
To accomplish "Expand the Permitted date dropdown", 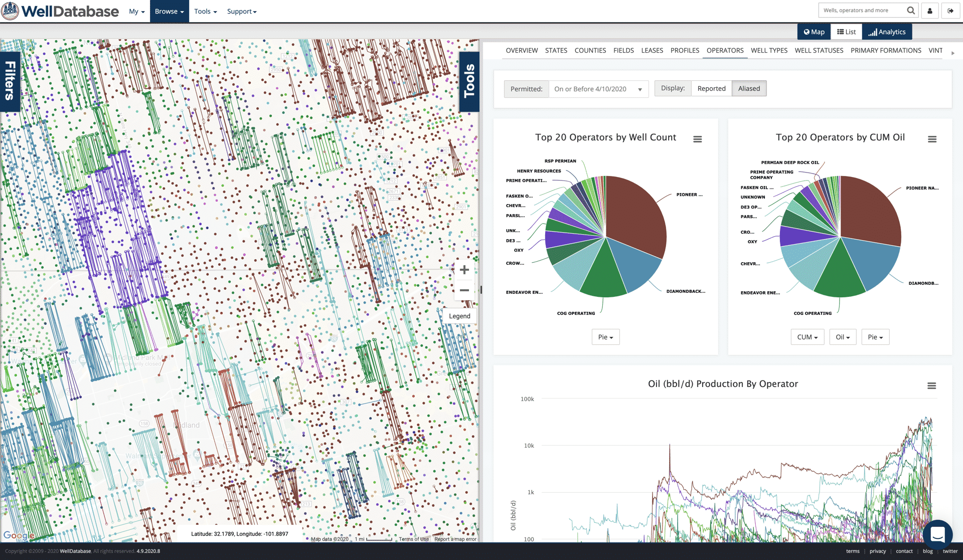I will (x=598, y=89).
